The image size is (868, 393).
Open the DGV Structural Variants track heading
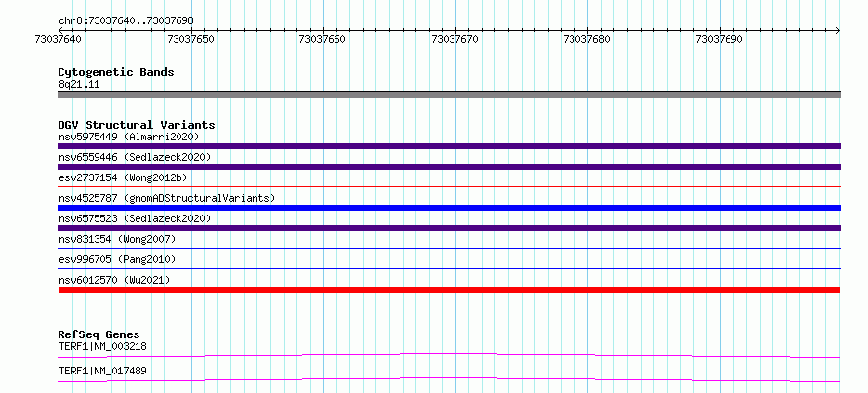(x=137, y=125)
